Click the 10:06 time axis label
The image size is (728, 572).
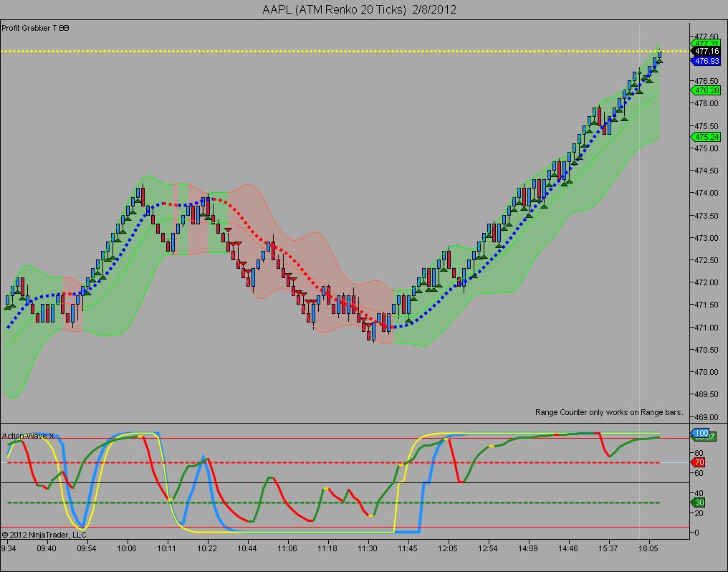127,549
